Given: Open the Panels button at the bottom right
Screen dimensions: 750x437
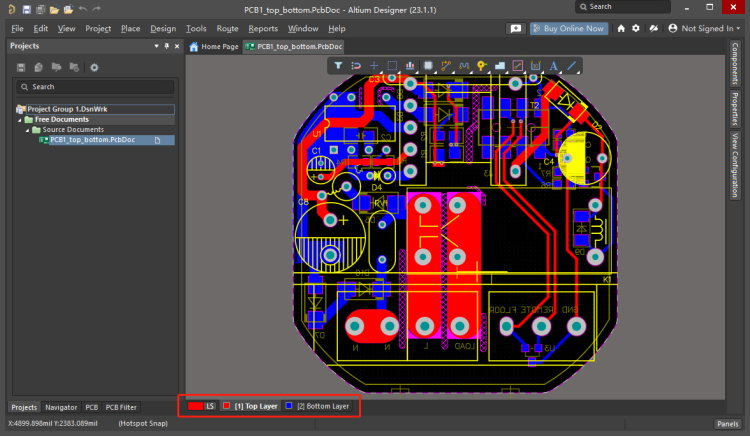Looking at the screenshot, I should [x=727, y=424].
